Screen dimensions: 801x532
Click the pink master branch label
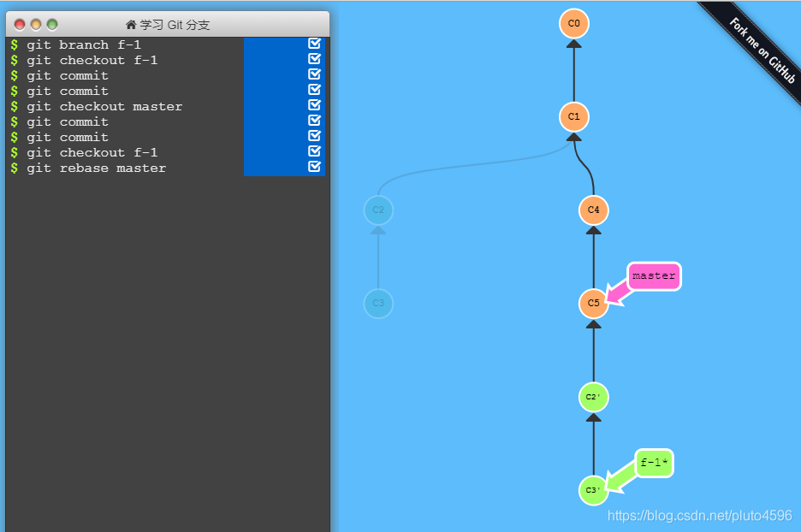pos(654,276)
